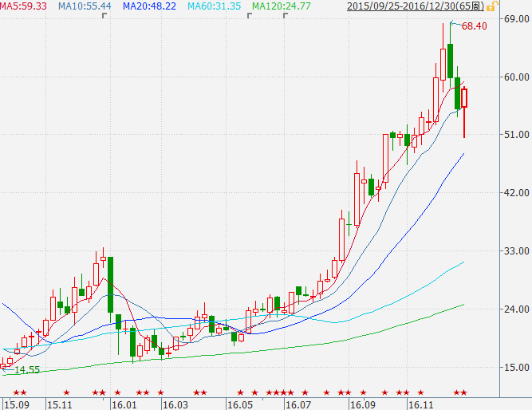Select the 16.07 date on the time axis
Viewport: 532px width, 410px height.
point(298,404)
